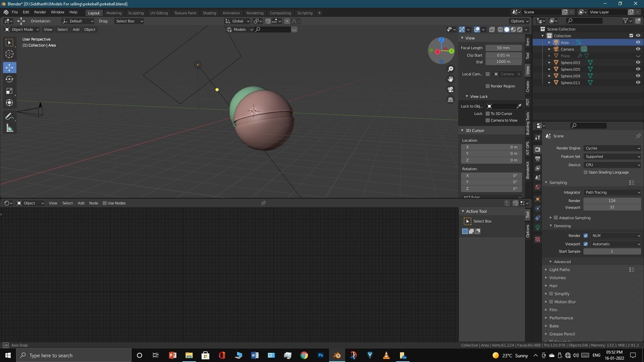Open the viewport Options button

click(520, 21)
